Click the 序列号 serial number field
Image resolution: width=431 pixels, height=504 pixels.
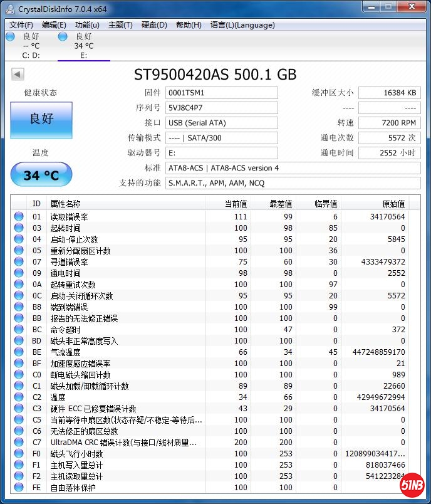tap(222, 108)
